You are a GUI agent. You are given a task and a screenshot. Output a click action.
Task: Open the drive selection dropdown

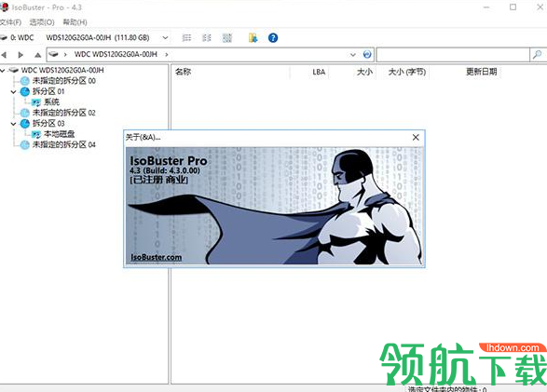(x=165, y=37)
